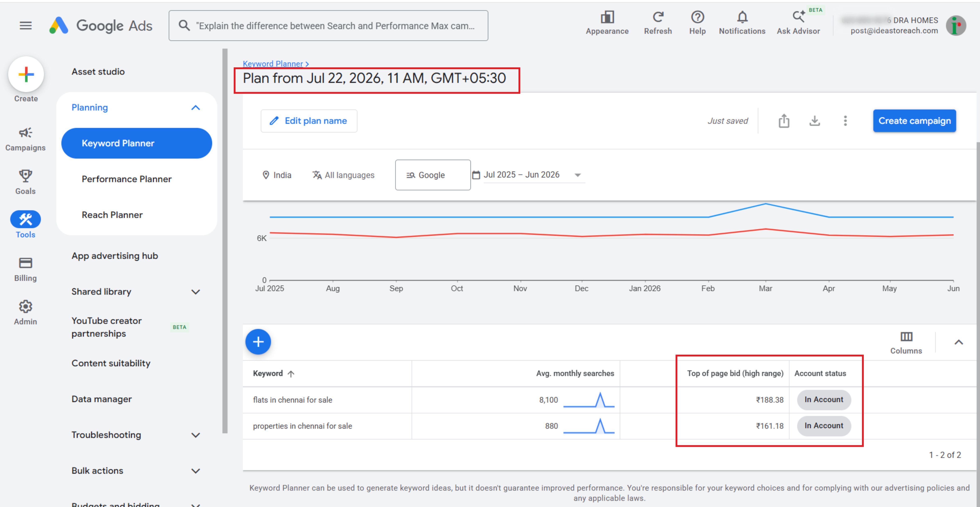Collapse the Planning section

coord(196,108)
